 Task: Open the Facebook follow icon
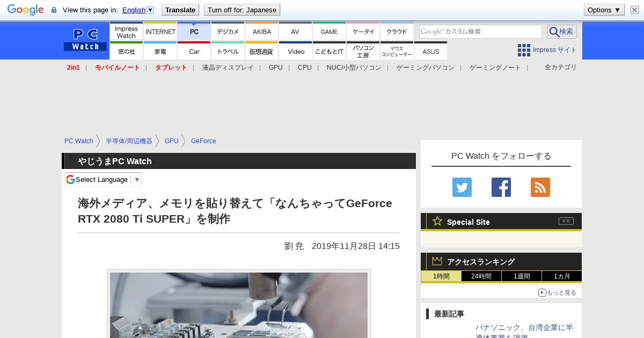pyautogui.click(x=501, y=187)
